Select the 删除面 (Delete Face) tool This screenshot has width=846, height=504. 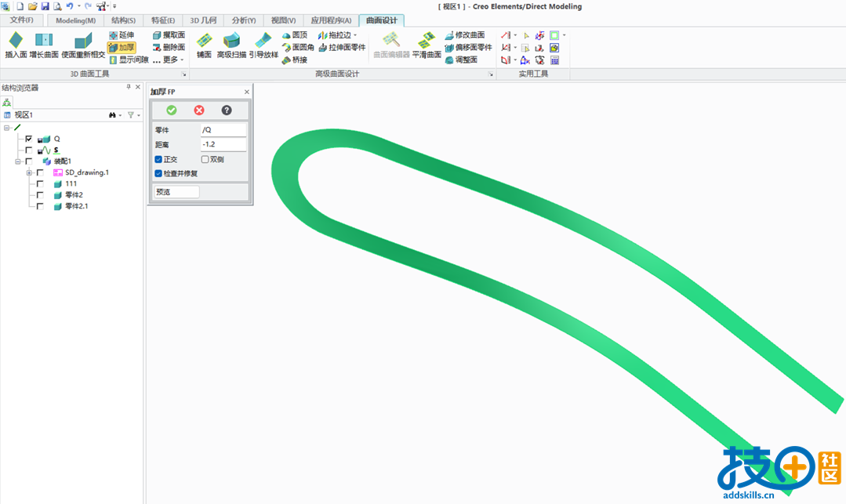tap(169, 48)
